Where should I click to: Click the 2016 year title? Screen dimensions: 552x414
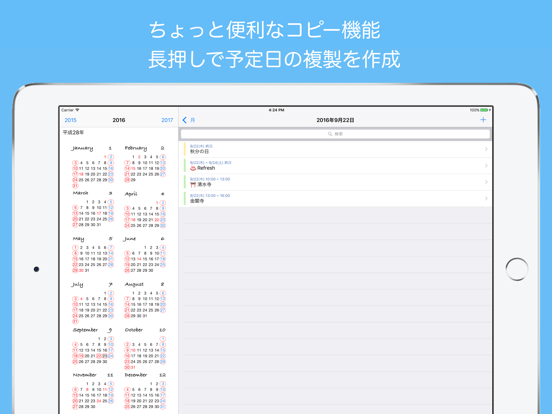tap(119, 120)
